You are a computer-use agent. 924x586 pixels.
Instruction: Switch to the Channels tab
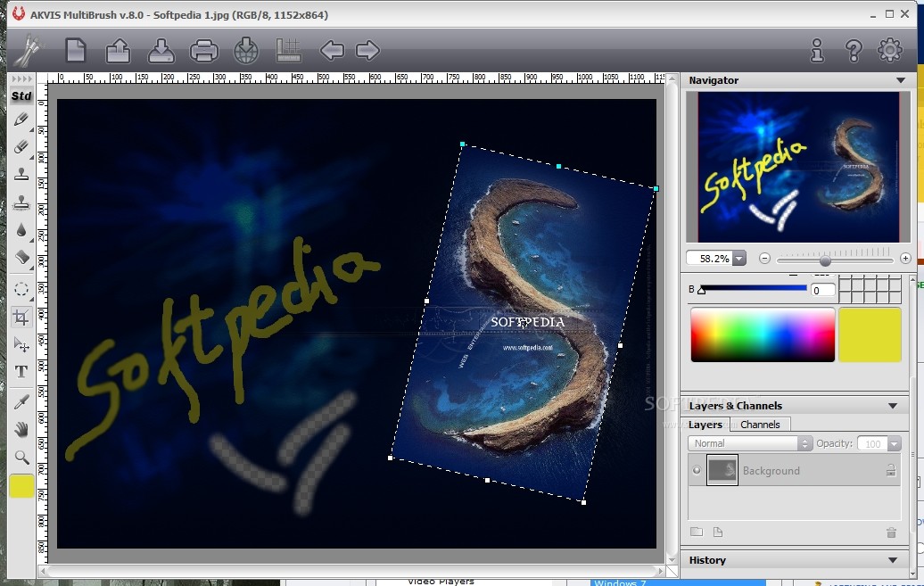point(760,425)
